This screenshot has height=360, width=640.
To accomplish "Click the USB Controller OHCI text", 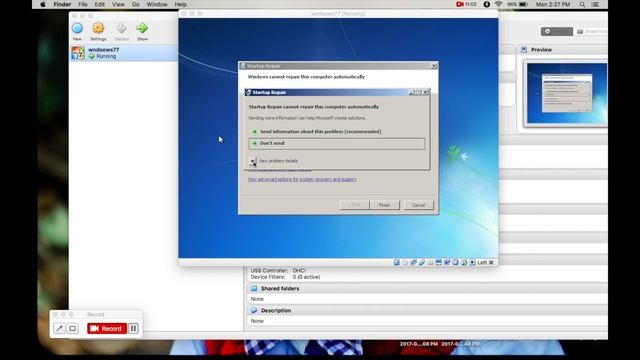I will [278, 271].
